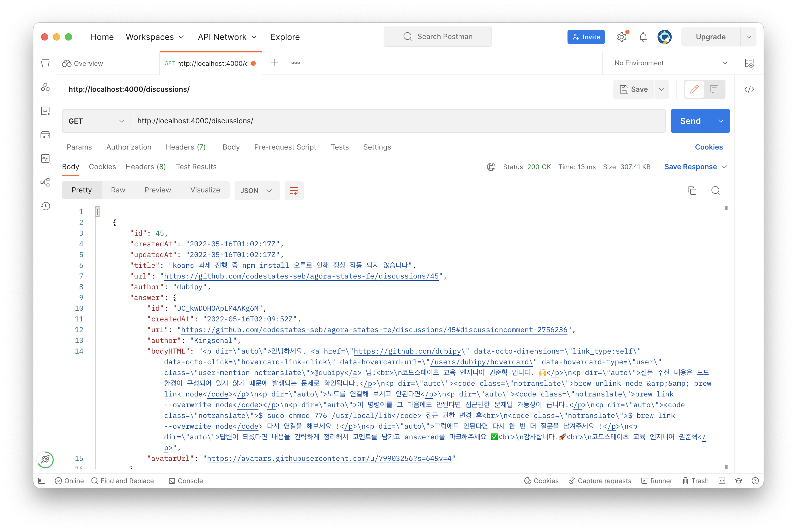Open the GET method dropdown
The image size is (797, 532).
tap(96, 121)
